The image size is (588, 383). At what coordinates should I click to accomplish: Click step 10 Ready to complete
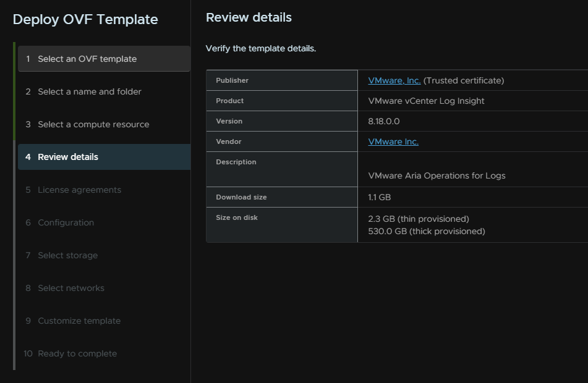pos(104,353)
